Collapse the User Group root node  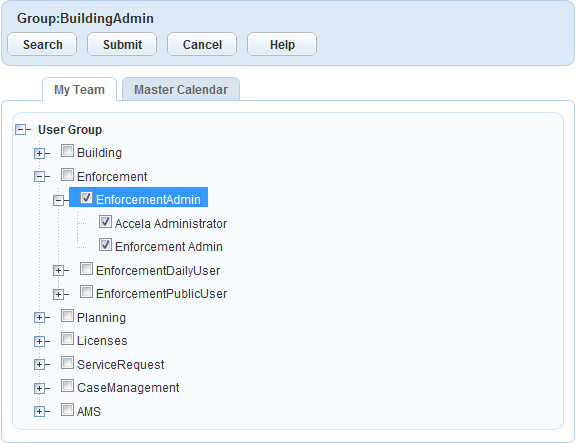point(21,130)
